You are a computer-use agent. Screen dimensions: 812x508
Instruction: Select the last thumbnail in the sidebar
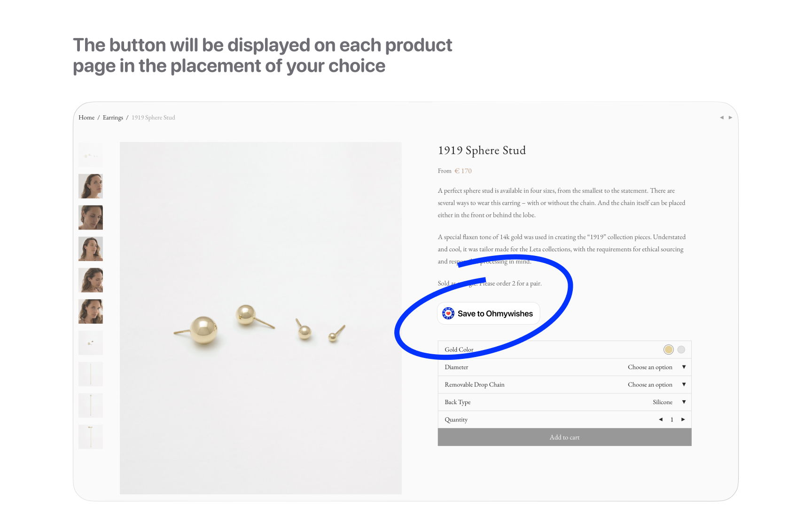(x=90, y=437)
